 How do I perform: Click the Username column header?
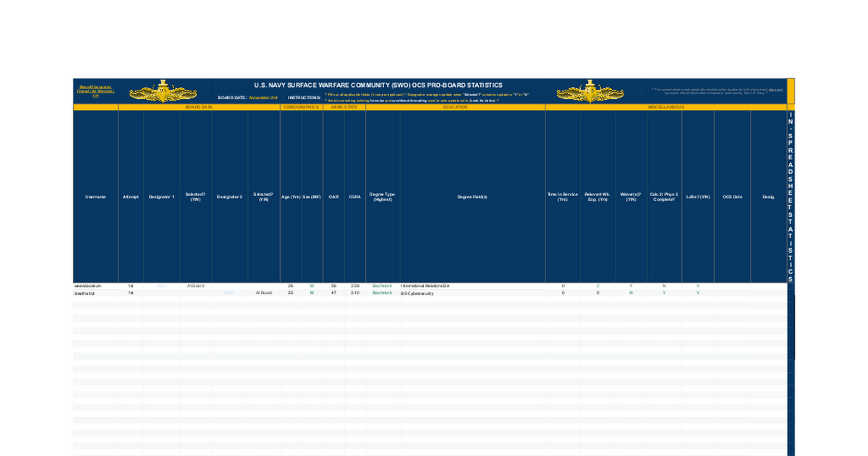95,197
